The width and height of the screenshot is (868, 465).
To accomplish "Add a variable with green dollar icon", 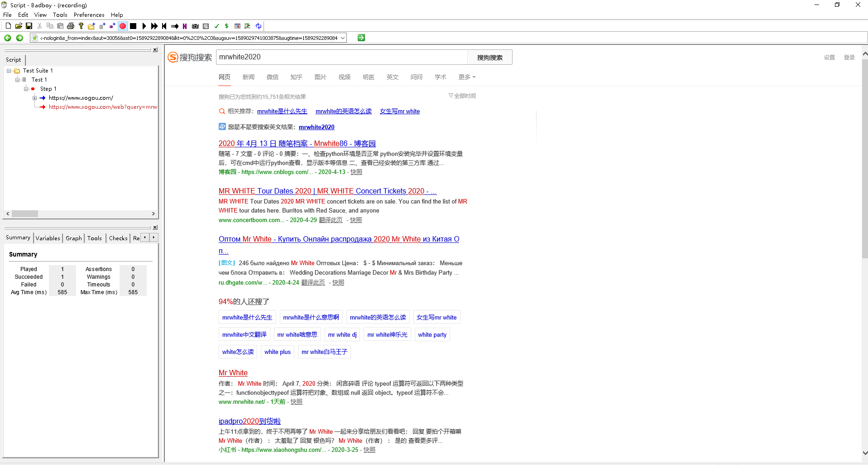I will click(226, 26).
